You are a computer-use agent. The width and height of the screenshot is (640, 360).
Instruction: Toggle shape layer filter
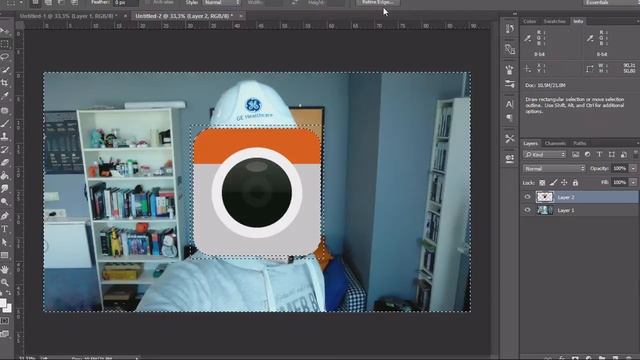click(x=611, y=154)
